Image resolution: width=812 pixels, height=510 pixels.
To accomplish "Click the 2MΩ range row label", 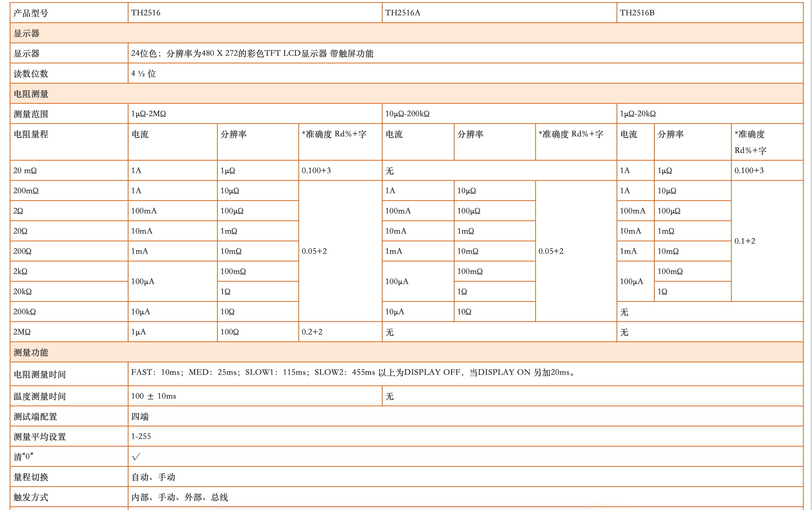I will (69, 332).
